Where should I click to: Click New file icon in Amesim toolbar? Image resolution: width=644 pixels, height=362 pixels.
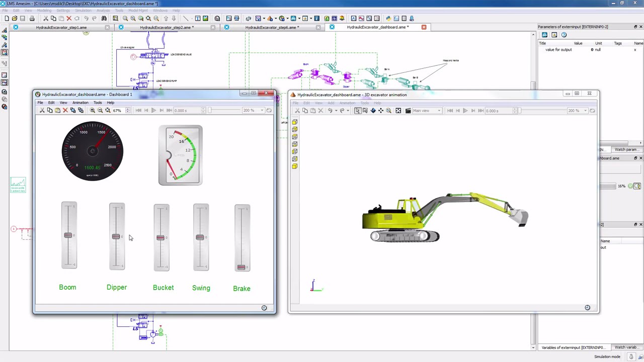tap(7, 19)
